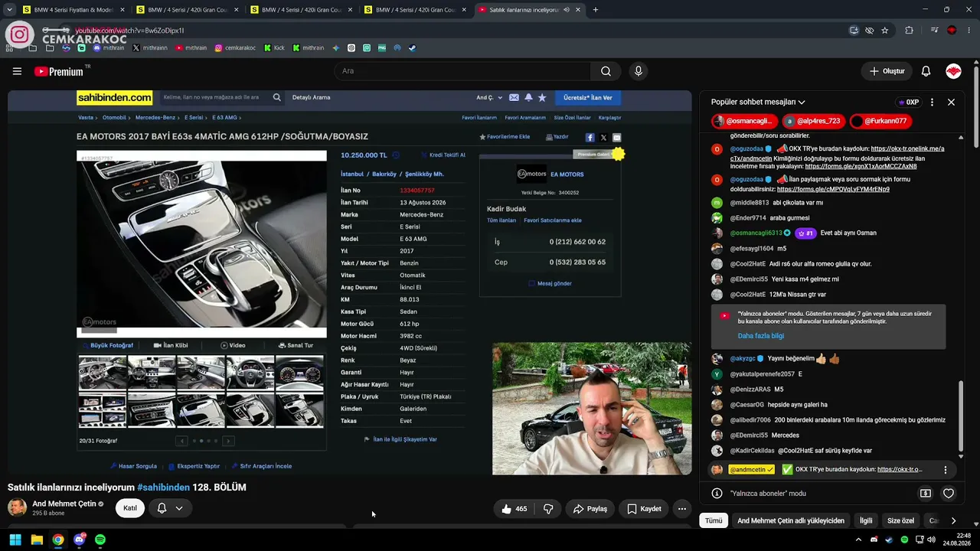
Task: Click Daha fazla bilgi link in chat
Action: [x=760, y=336]
